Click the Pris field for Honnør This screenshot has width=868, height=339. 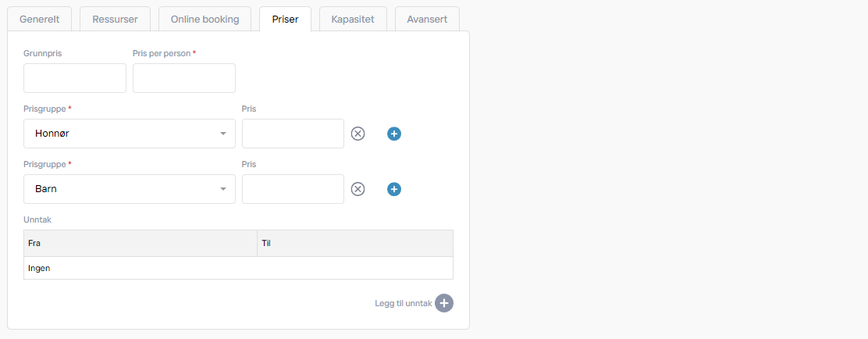point(293,134)
